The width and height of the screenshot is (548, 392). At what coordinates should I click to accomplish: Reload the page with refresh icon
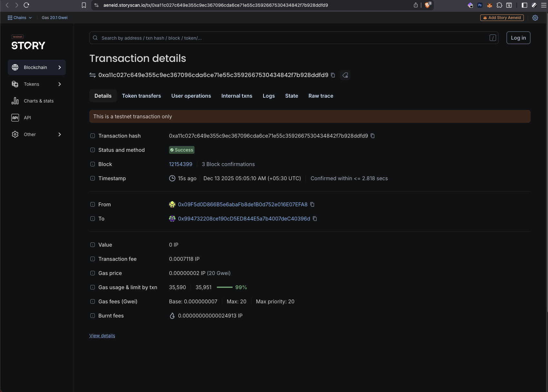point(26,5)
